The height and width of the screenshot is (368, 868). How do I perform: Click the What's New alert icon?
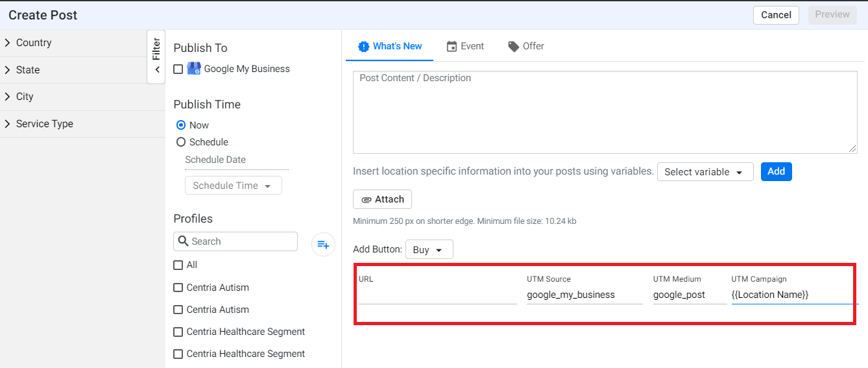[x=363, y=46]
